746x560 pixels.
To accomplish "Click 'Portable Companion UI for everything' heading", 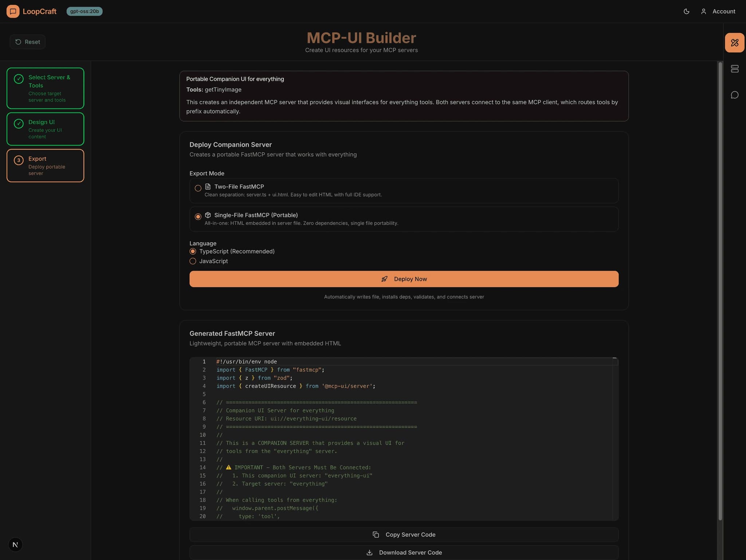I will 235,79.
